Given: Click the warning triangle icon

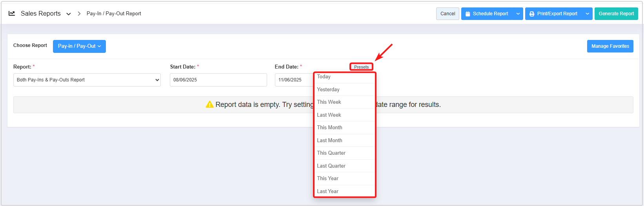Looking at the screenshot, I should [210, 105].
